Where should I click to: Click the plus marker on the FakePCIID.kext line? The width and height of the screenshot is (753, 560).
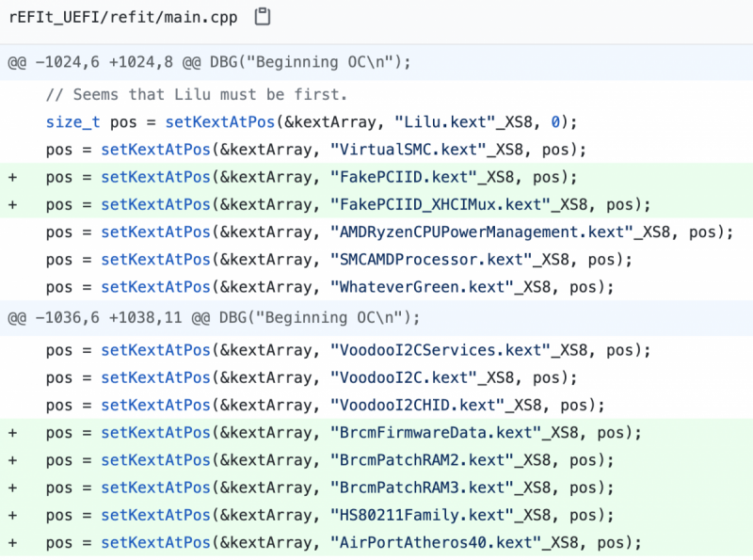(12, 177)
